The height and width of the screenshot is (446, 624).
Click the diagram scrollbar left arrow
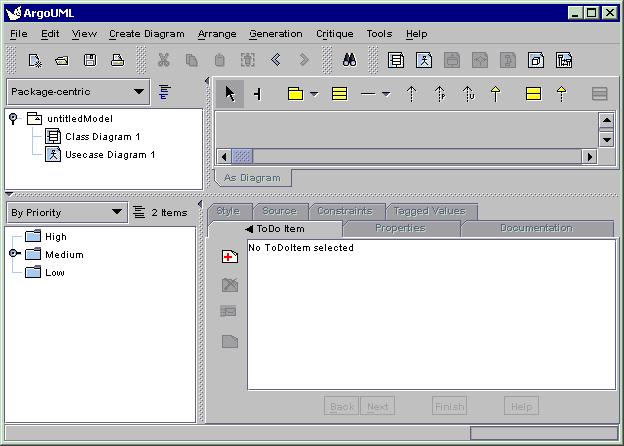[224, 157]
